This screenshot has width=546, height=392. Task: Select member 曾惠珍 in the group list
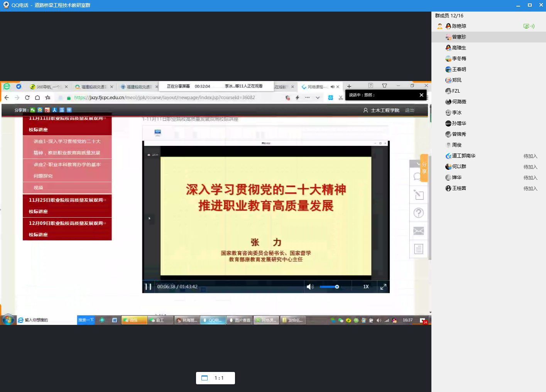coord(459,37)
